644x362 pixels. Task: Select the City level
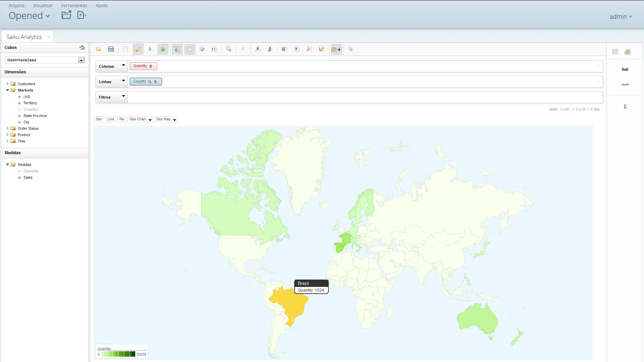26,122
